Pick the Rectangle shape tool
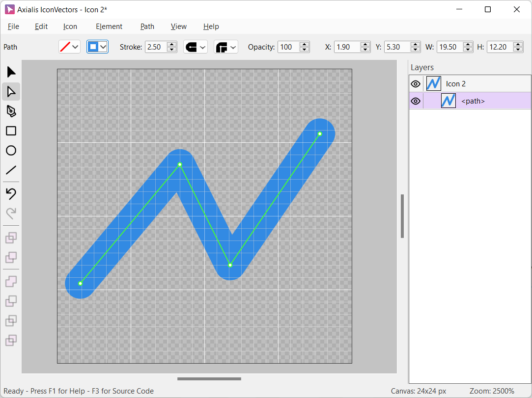 (x=11, y=131)
